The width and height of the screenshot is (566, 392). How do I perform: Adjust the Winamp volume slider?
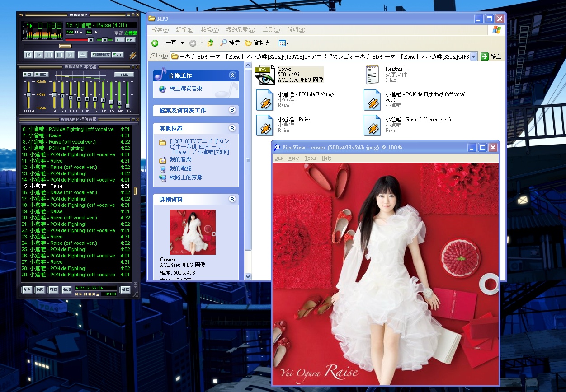point(80,40)
